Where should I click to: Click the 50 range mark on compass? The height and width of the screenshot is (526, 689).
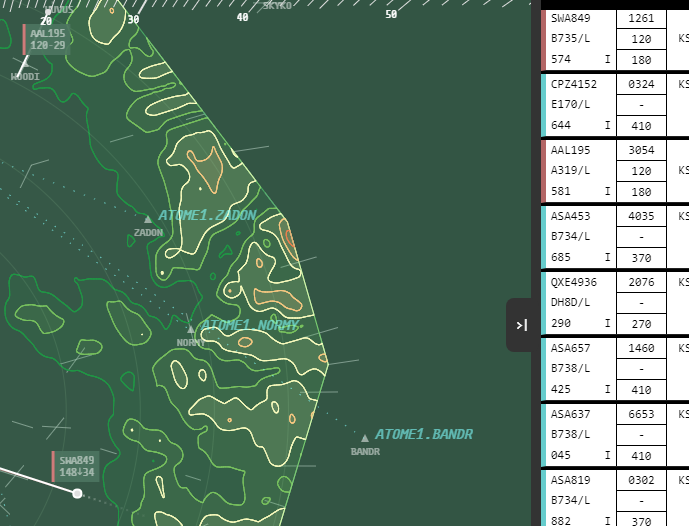pos(391,15)
